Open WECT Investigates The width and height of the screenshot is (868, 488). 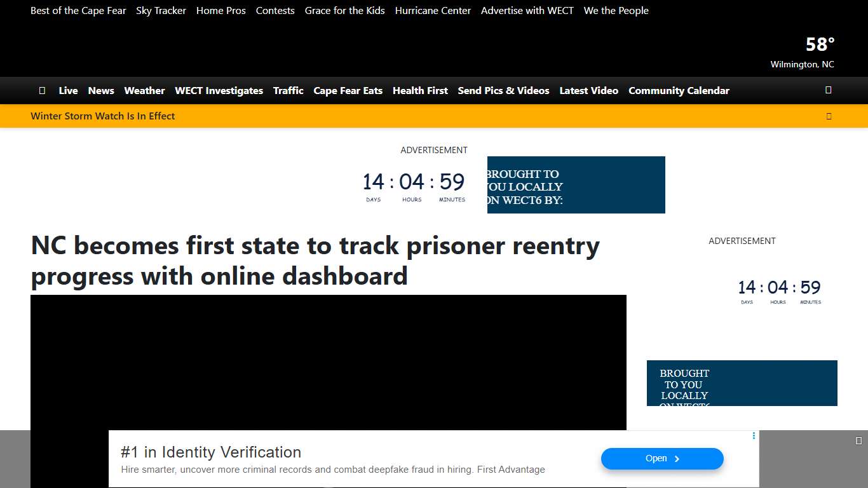click(x=219, y=90)
